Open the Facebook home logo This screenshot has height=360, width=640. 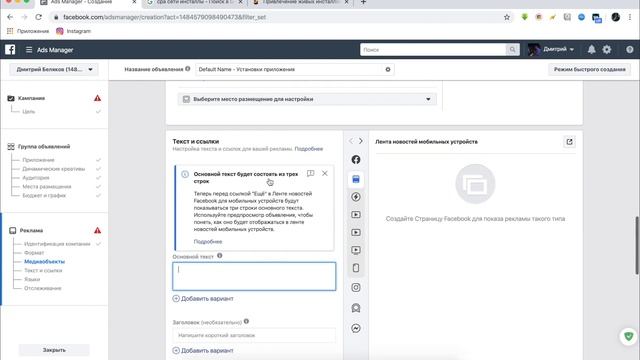[10, 50]
